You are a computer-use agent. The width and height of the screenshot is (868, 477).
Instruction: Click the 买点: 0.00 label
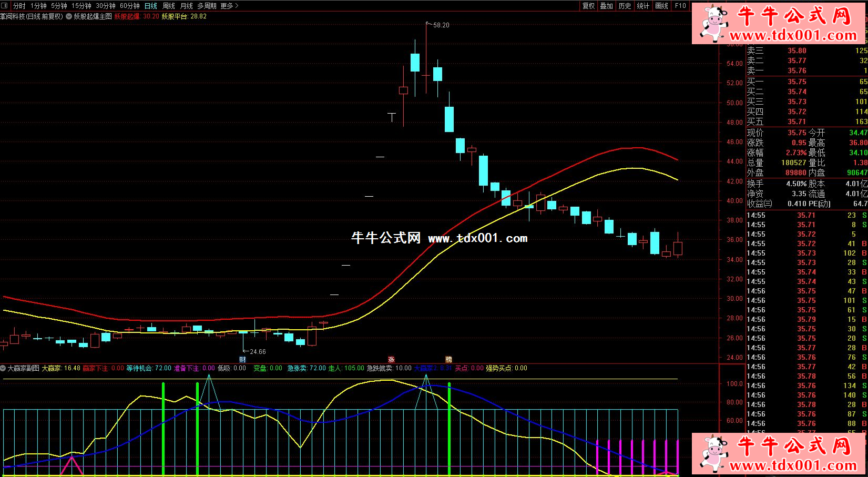click(469, 368)
